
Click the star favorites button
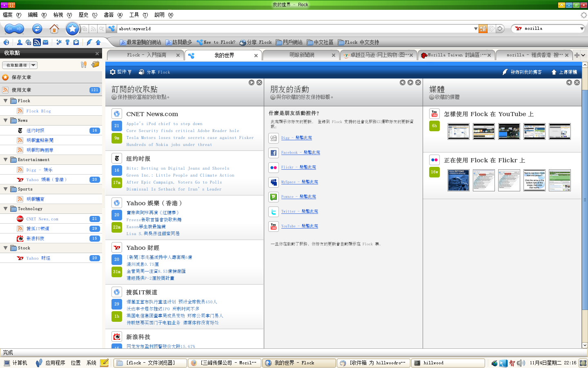point(72,29)
